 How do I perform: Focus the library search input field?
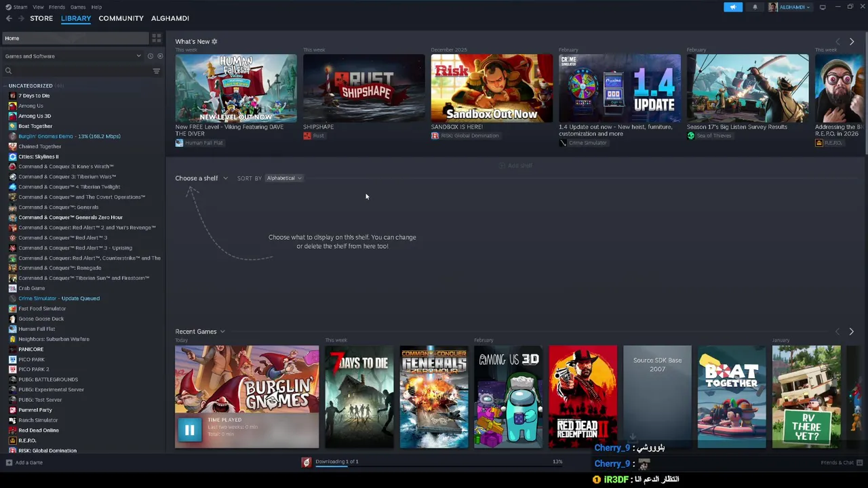(x=81, y=70)
